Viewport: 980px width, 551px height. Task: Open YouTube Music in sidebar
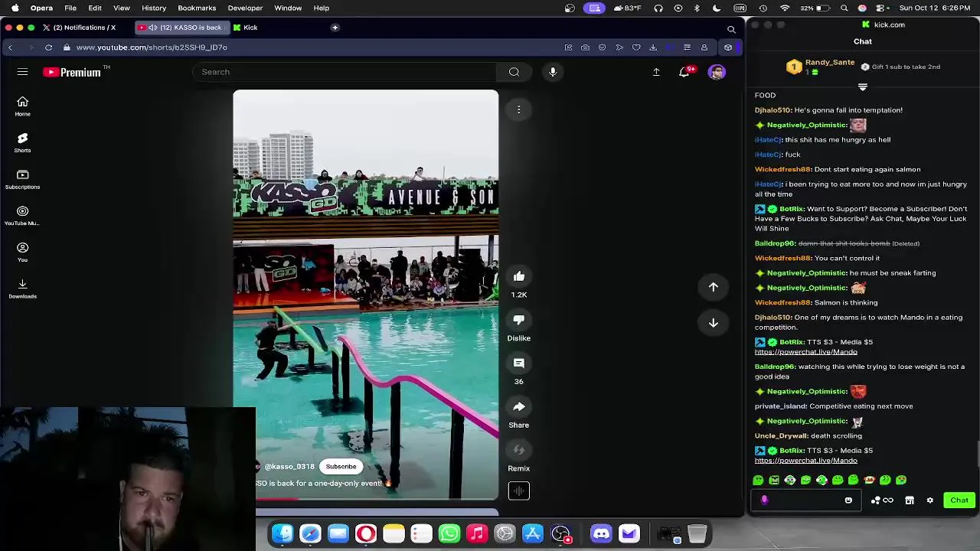[22, 216]
